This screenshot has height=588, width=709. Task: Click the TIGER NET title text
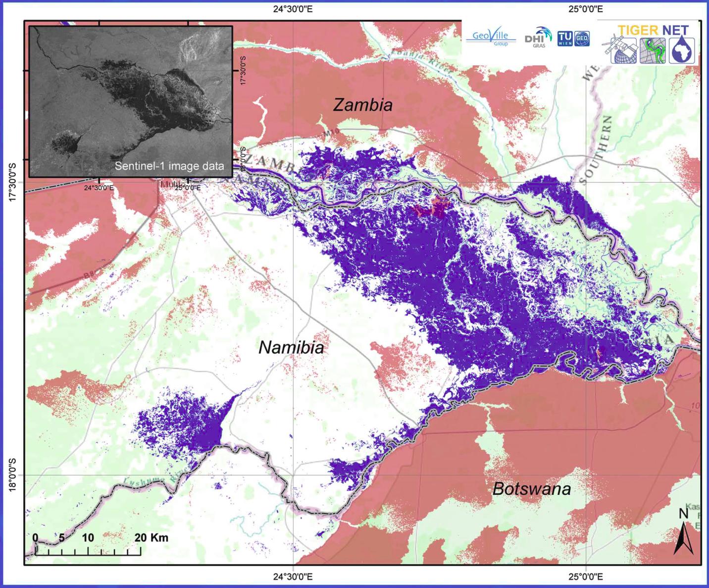click(653, 30)
